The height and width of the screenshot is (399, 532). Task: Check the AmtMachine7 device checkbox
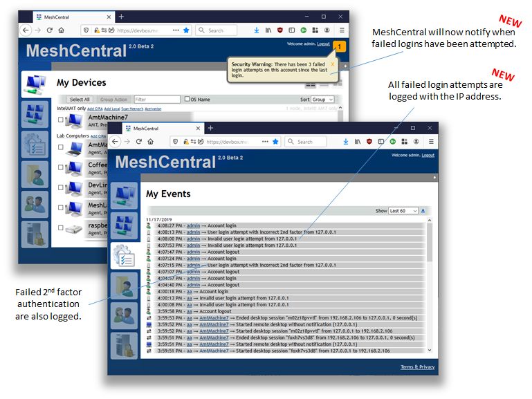(60, 120)
